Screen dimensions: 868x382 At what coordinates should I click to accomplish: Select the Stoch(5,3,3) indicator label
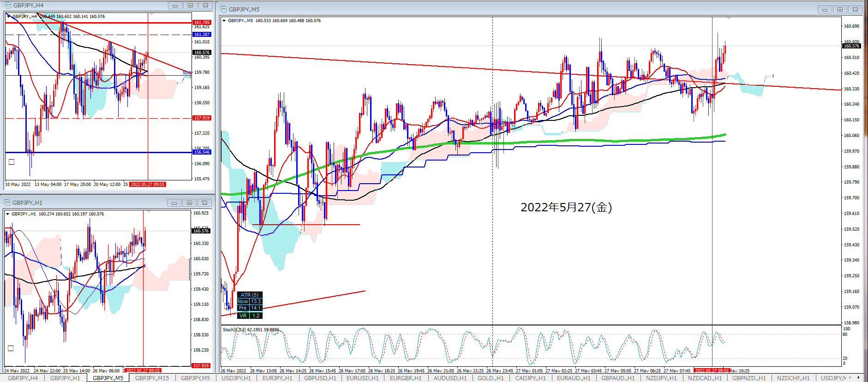pos(234,330)
